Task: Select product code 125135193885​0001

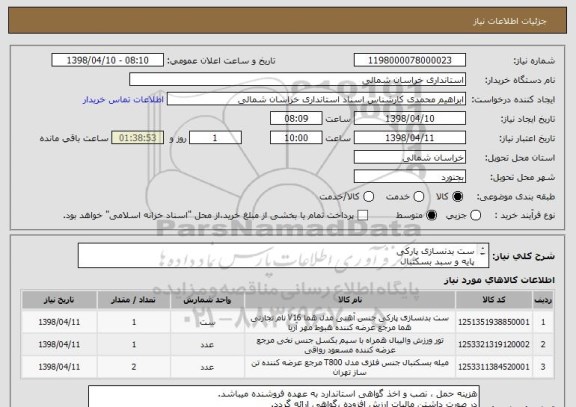Action: click(x=494, y=322)
